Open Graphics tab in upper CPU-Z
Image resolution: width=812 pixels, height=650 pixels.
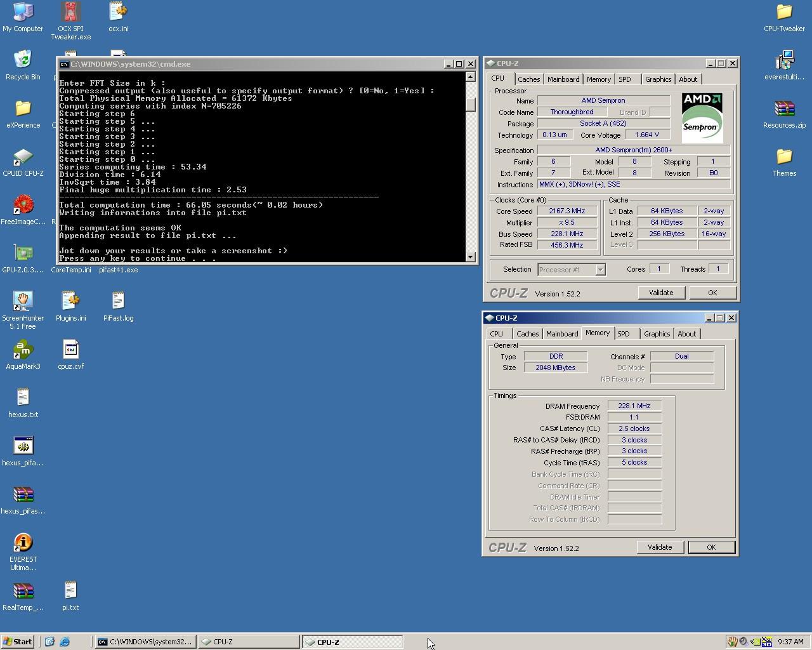pos(658,79)
